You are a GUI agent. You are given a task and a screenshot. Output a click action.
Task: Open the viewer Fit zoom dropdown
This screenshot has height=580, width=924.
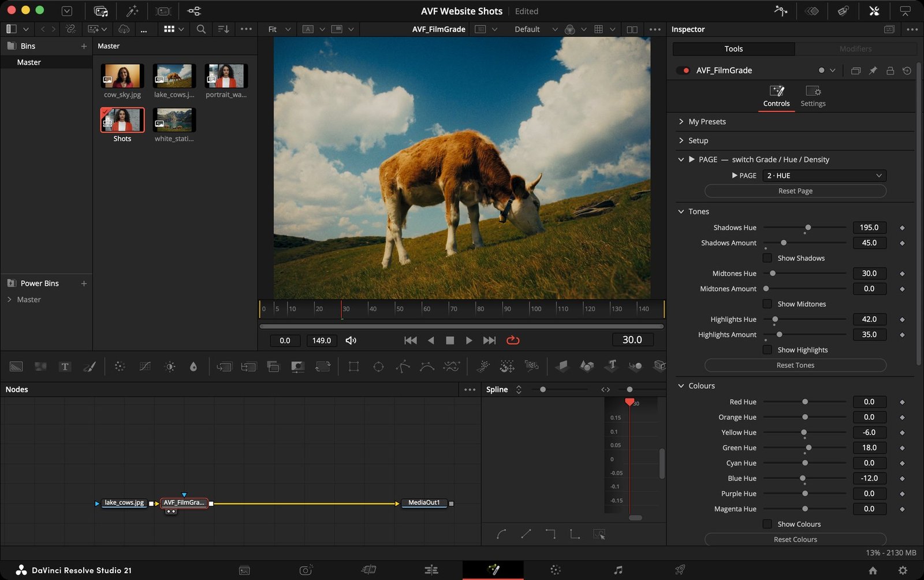[x=280, y=29]
